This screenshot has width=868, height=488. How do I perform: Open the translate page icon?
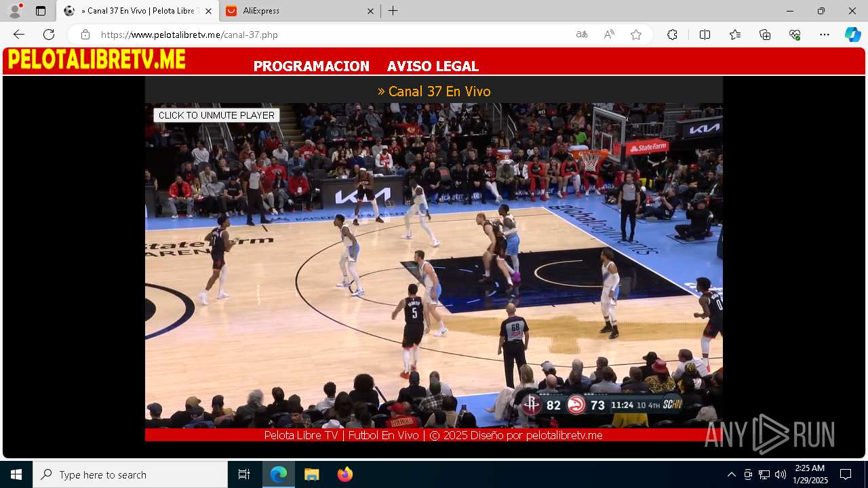click(x=582, y=35)
